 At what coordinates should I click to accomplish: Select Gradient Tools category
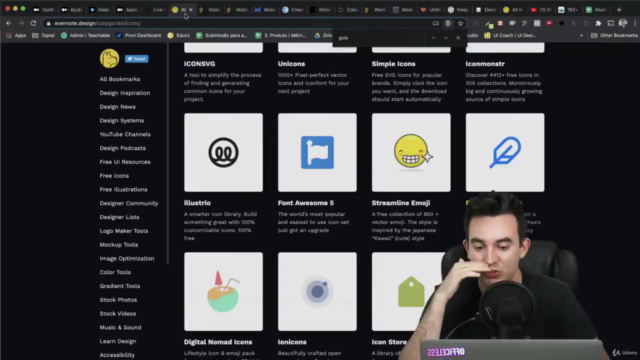[120, 286]
